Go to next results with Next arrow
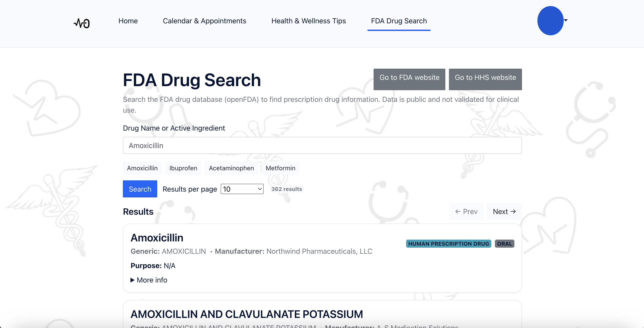Screen dimensions: 644x328 [x=504, y=211]
